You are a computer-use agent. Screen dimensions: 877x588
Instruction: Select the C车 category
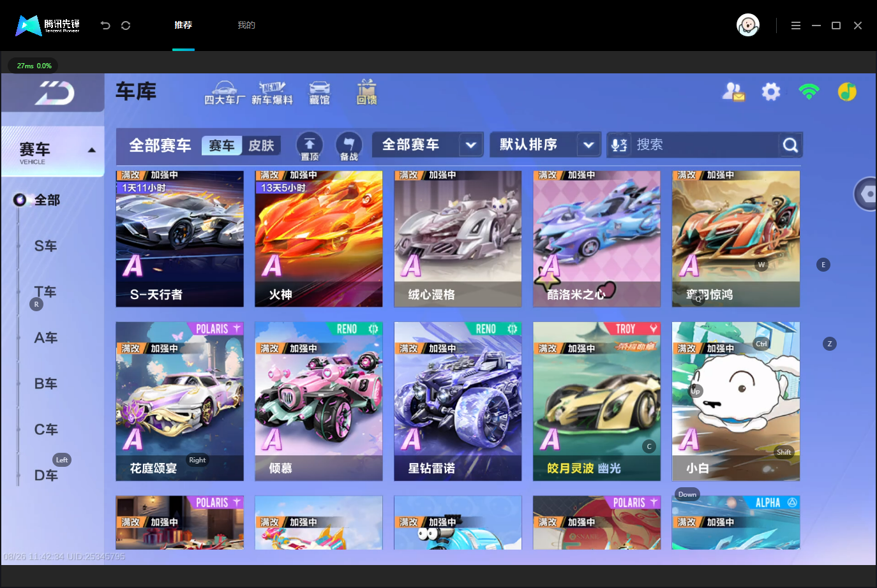45,430
